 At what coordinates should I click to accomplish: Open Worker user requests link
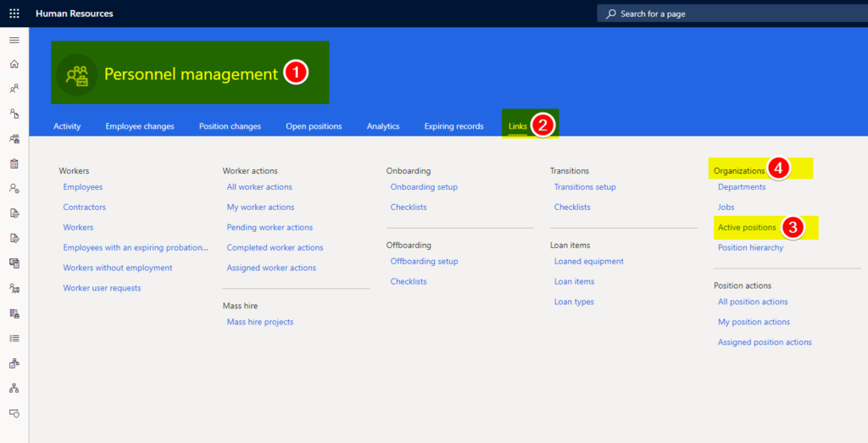[102, 288]
